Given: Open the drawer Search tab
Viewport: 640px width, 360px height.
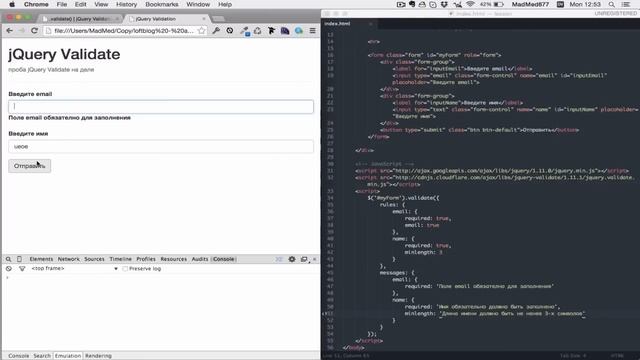Looking at the screenshot, I should point(42,356).
